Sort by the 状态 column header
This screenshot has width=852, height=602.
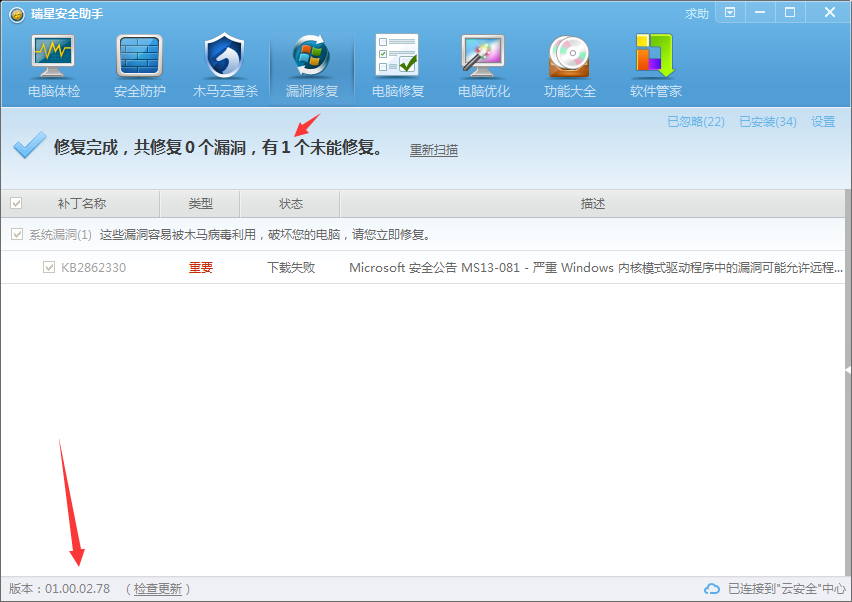point(291,204)
